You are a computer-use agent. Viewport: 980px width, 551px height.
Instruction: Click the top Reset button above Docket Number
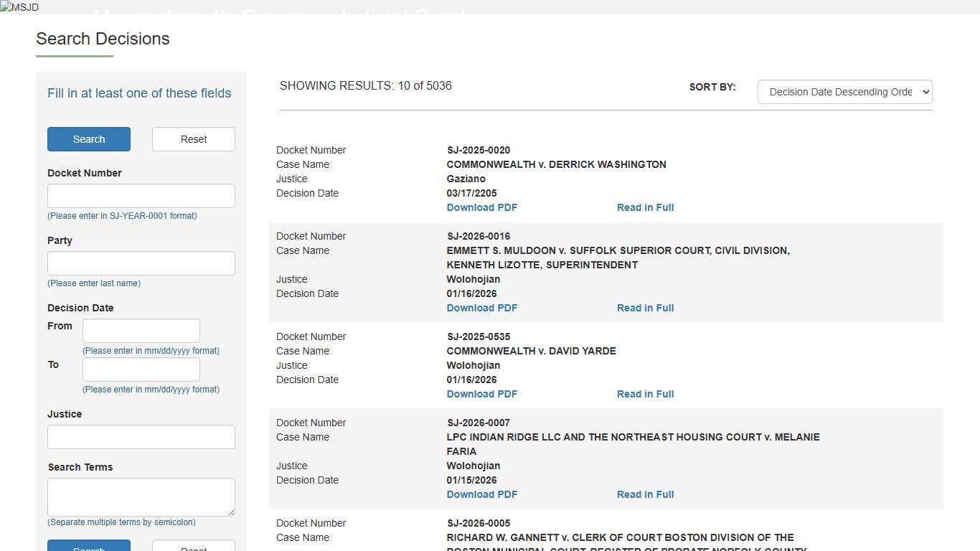coord(193,139)
